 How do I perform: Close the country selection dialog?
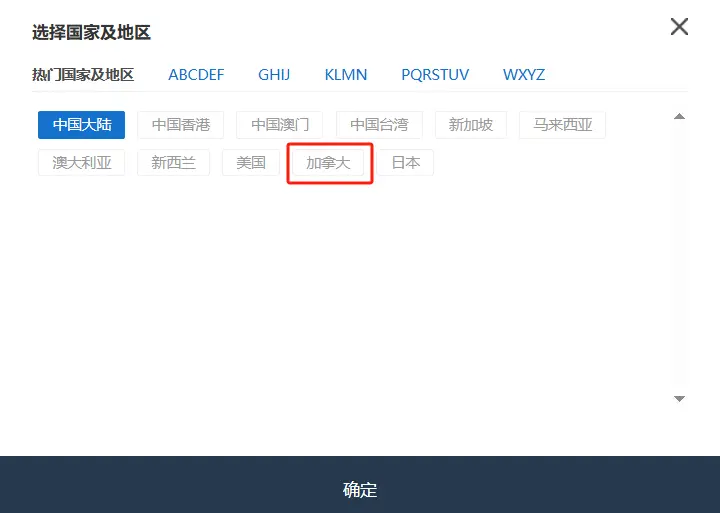(x=679, y=27)
